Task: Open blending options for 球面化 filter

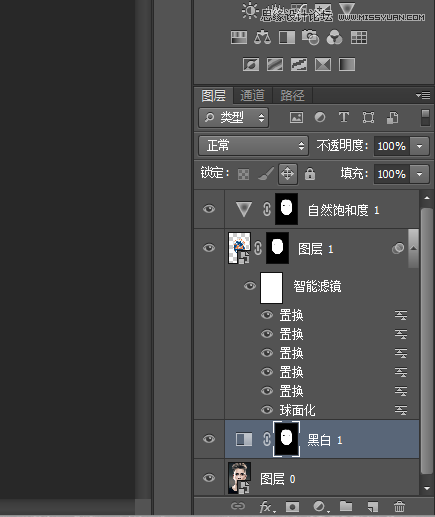Action: point(401,410)
